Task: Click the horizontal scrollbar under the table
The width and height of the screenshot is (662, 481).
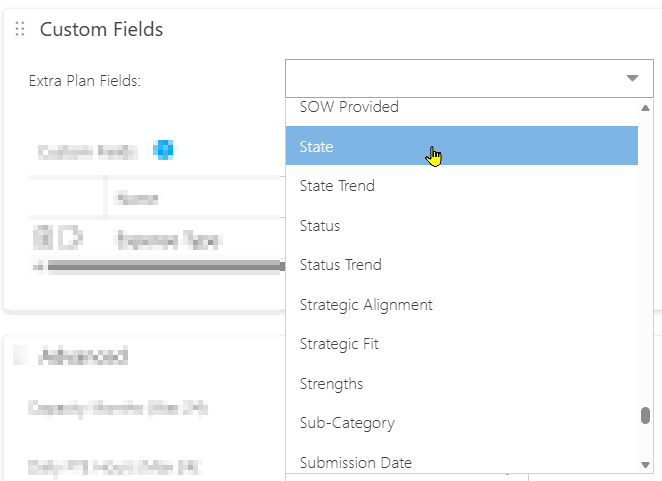Action: click(x=163, y=266)
